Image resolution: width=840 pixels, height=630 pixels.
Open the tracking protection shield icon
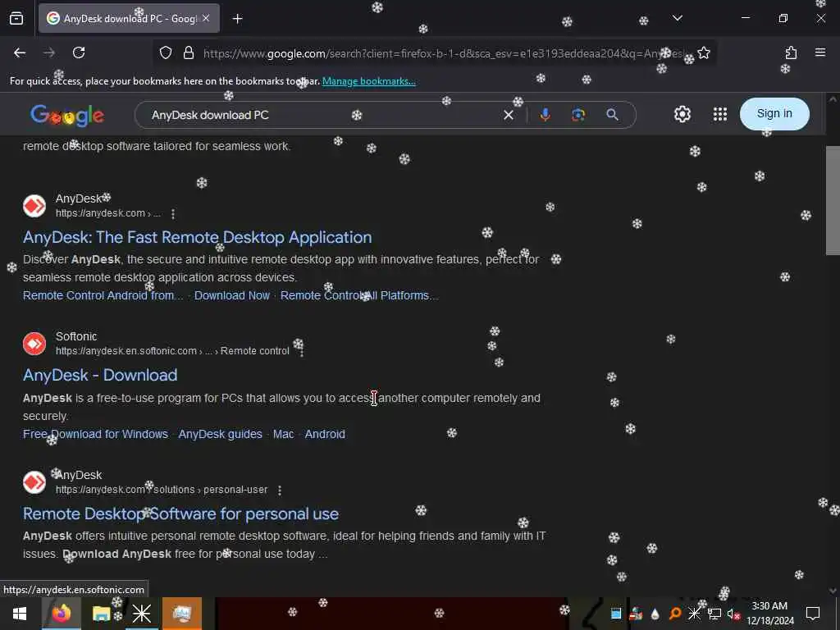(166, 52)
